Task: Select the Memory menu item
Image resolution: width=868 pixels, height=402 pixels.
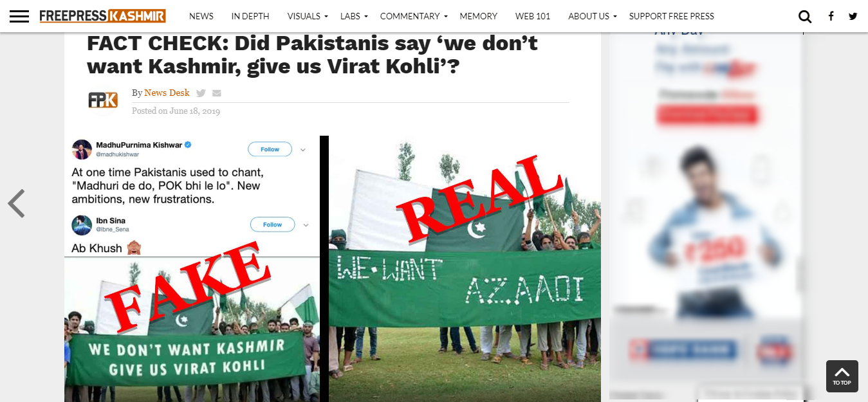Action: tap(479, 16)
